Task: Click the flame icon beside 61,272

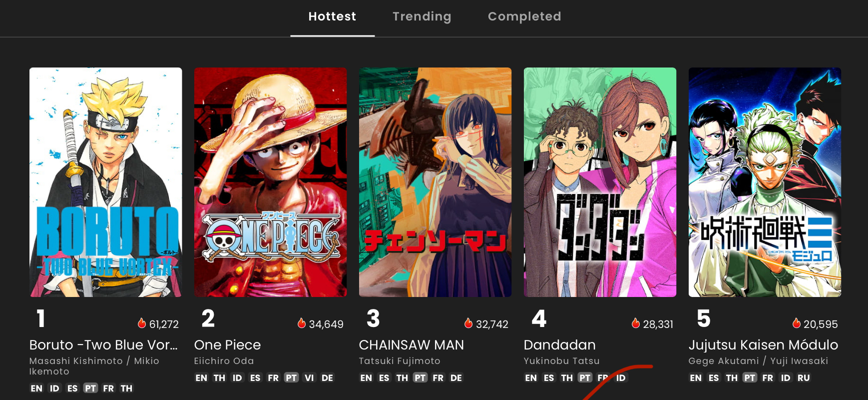Action: [x=142, y=323]
